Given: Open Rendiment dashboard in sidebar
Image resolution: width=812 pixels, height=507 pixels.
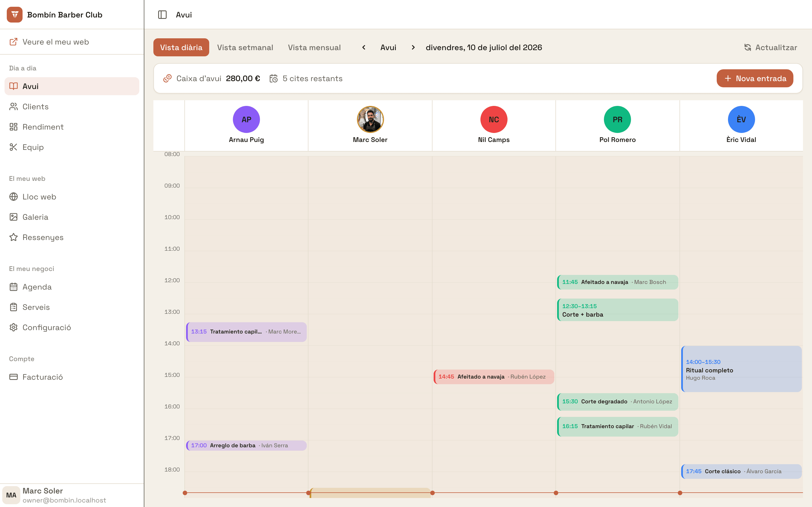Looking at the screenshot, I should pyautogui.click(x=72, y=127).
